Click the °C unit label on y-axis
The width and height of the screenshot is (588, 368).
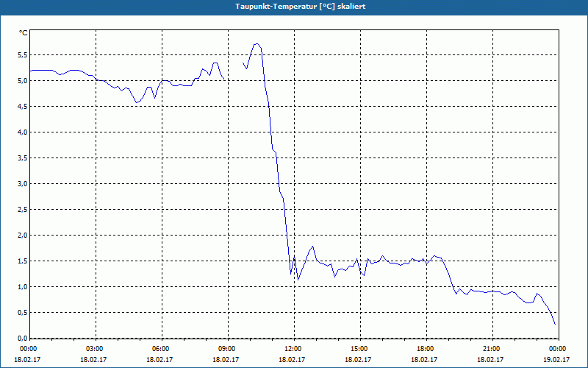click(x=24, y=33)
